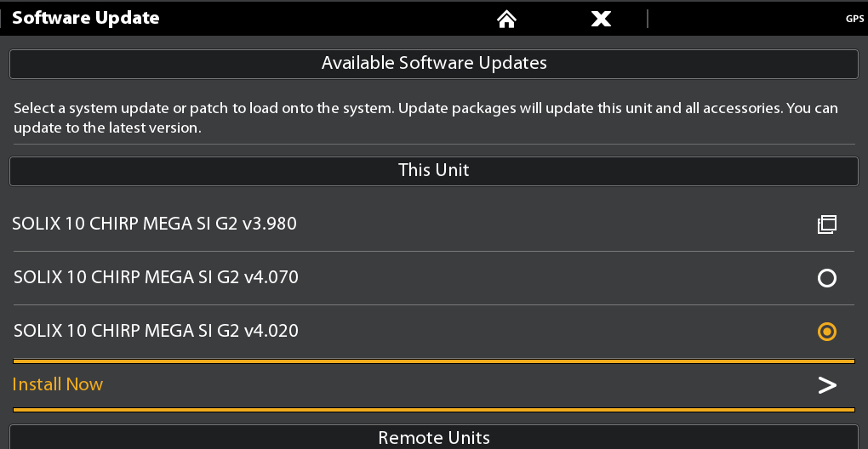Choose the SOLIX 10 v3.980 entry

tap(154, 224)
